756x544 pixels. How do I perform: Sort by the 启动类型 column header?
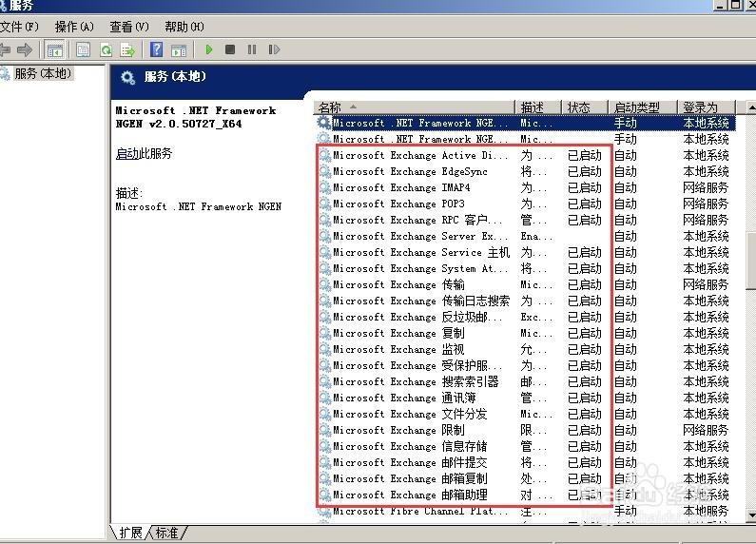tap(643, 107)
